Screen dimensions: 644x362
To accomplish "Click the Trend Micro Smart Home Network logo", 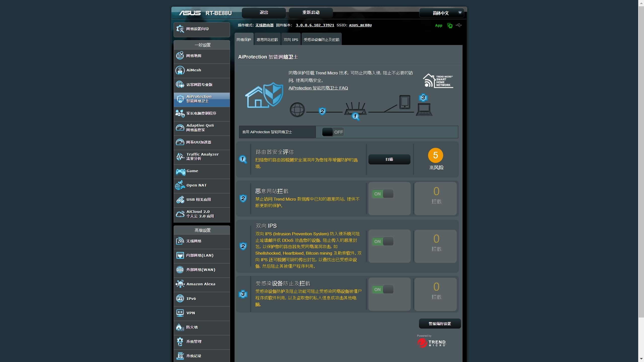I will coord(438,80).
